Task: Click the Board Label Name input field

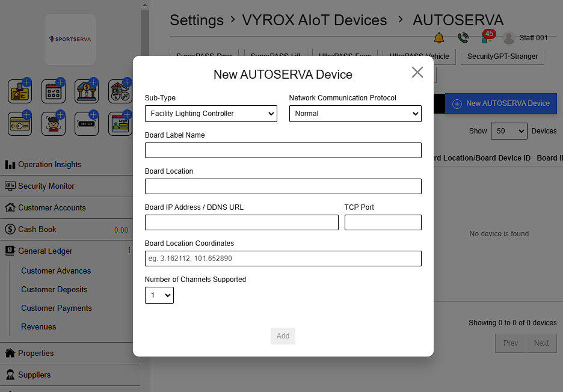Action: click(x=283, y=150)
